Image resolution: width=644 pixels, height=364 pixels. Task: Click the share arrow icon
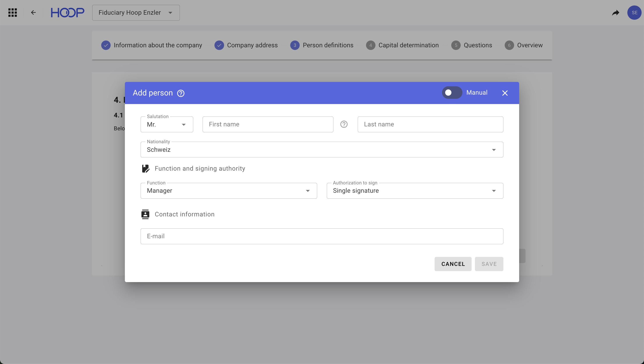616,12
